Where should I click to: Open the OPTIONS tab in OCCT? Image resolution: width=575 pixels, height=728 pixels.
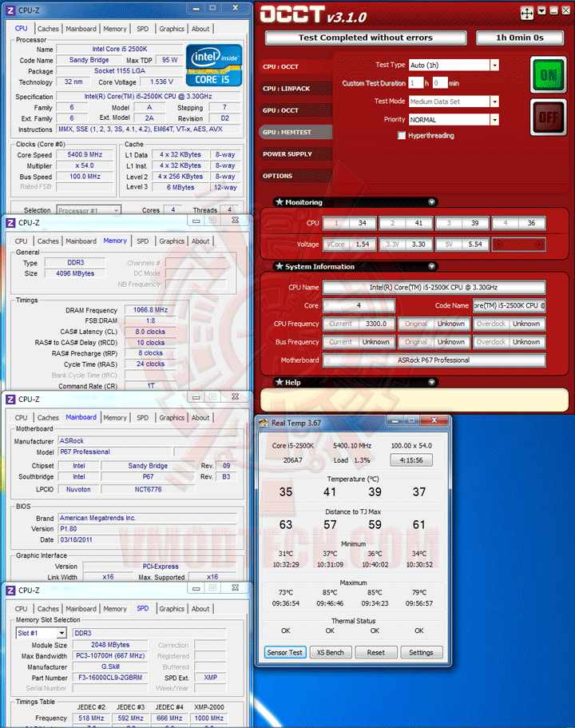(296, 176)
